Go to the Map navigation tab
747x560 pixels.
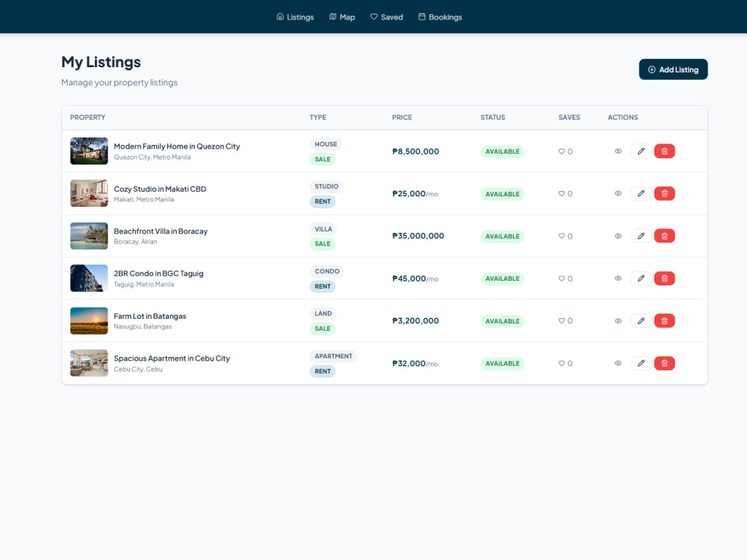[x=342, y=17]
